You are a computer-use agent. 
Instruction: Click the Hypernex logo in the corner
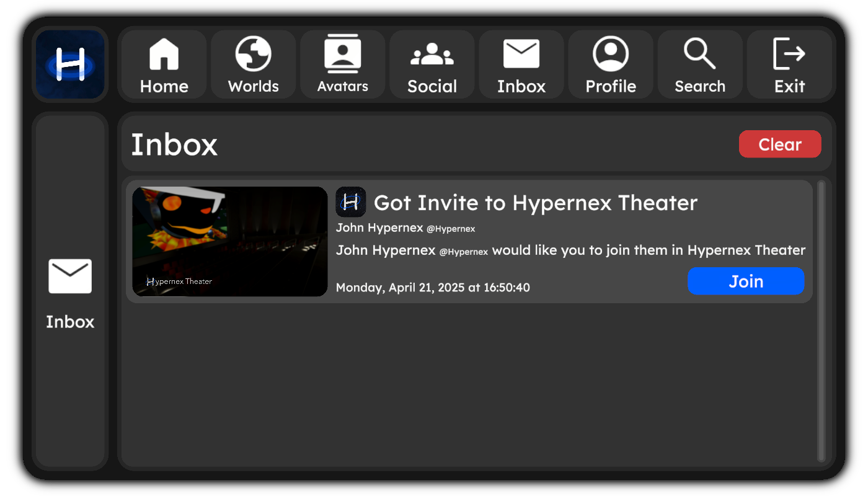click(70, 64)
